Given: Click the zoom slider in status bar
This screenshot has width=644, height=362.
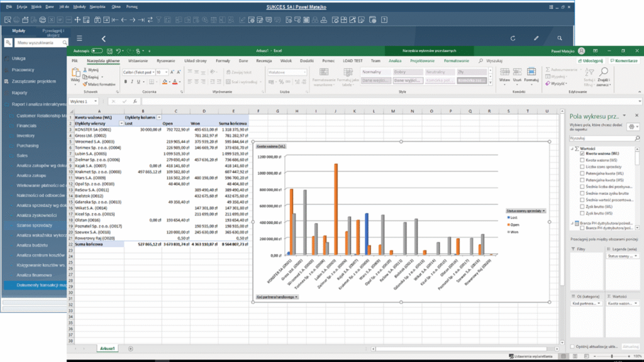Looking at the screenshot, I should [x=611, y=356].
